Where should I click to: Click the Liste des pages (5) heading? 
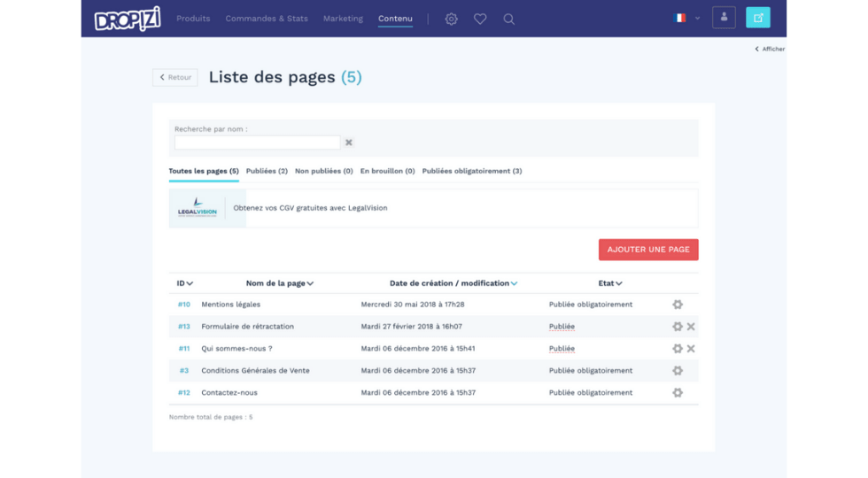tap(285, 77)
